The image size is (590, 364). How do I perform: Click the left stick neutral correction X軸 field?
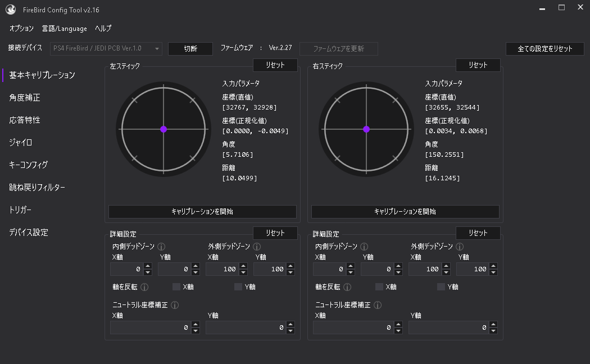149,327
